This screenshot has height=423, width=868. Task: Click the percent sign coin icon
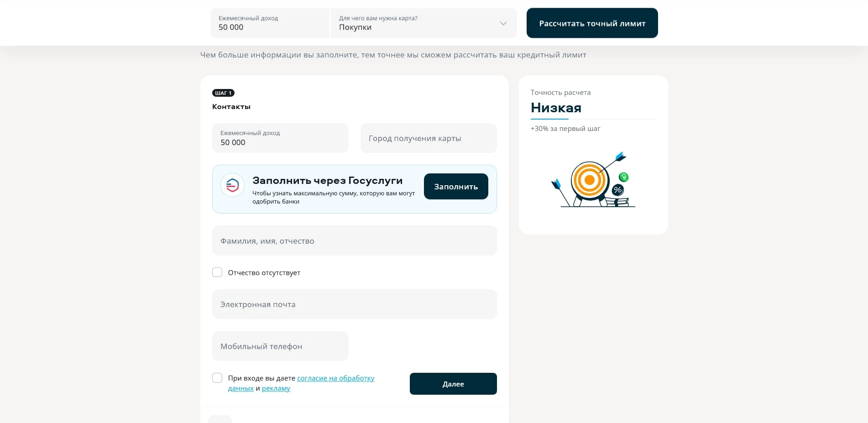(618, 190)
